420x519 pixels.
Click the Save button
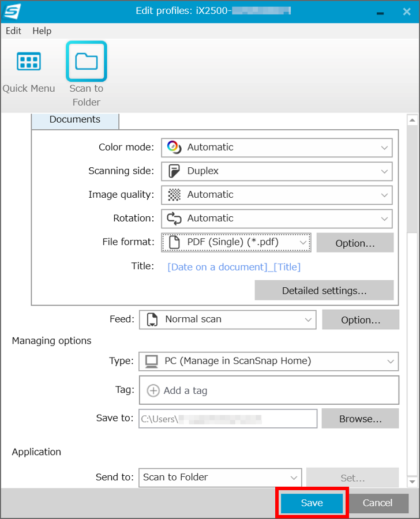(312, 503)
